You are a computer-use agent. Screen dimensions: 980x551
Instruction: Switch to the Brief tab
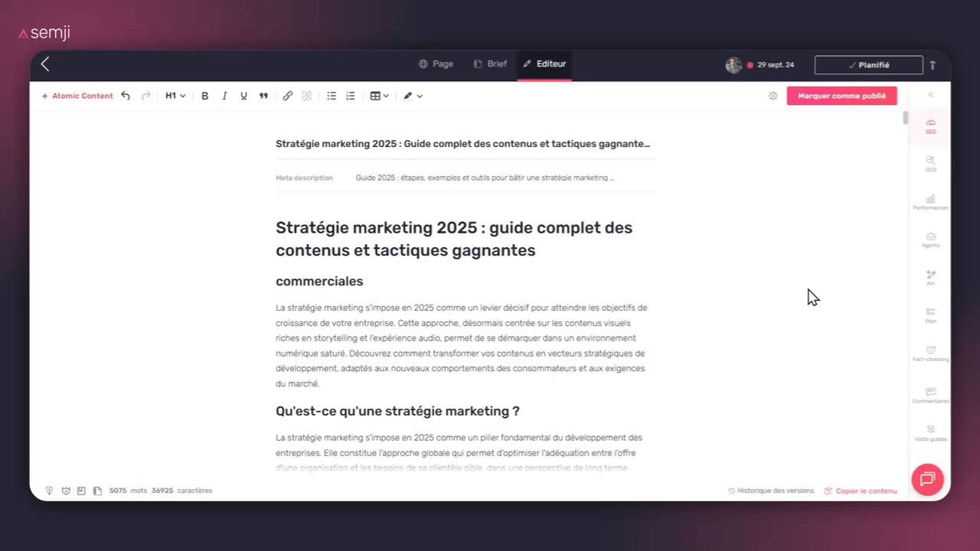click(x=490, y=64)
